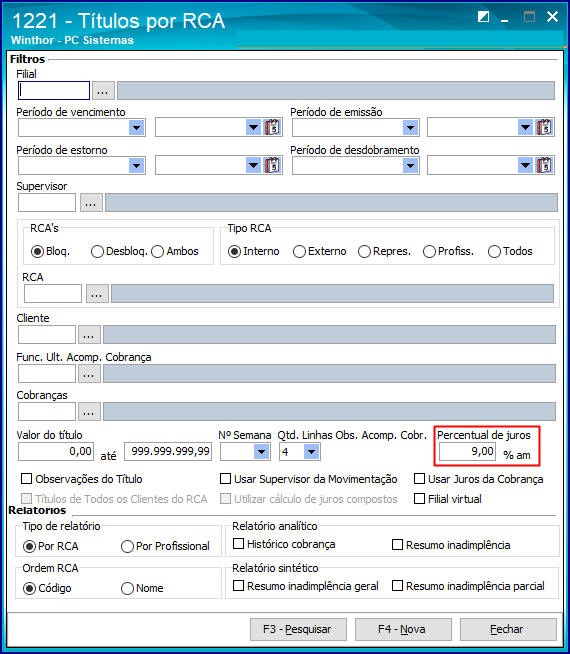The image size is (570, 654).
Task: Click F3 - Pesquisar button
Action: (x=298, y=629)
